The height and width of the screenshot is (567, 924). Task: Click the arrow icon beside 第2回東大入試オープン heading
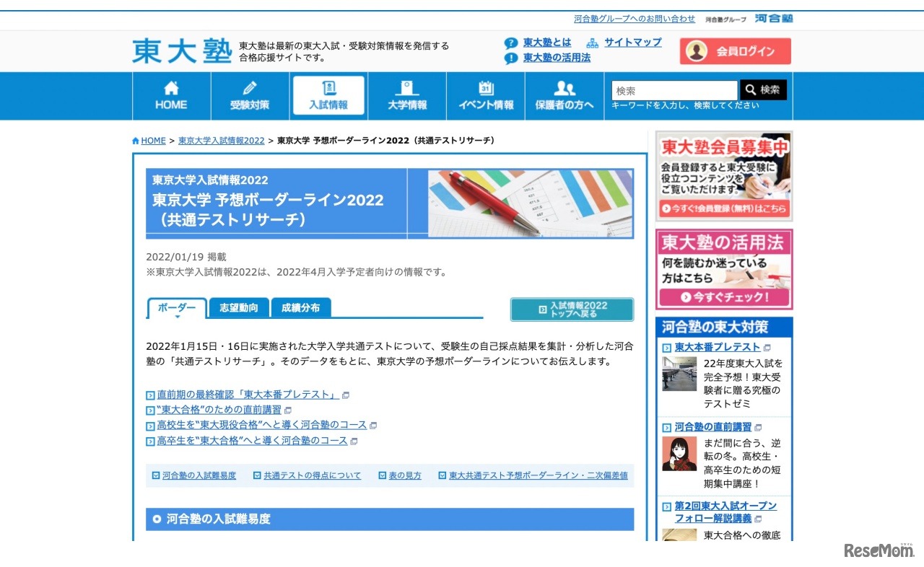(667, 506)
